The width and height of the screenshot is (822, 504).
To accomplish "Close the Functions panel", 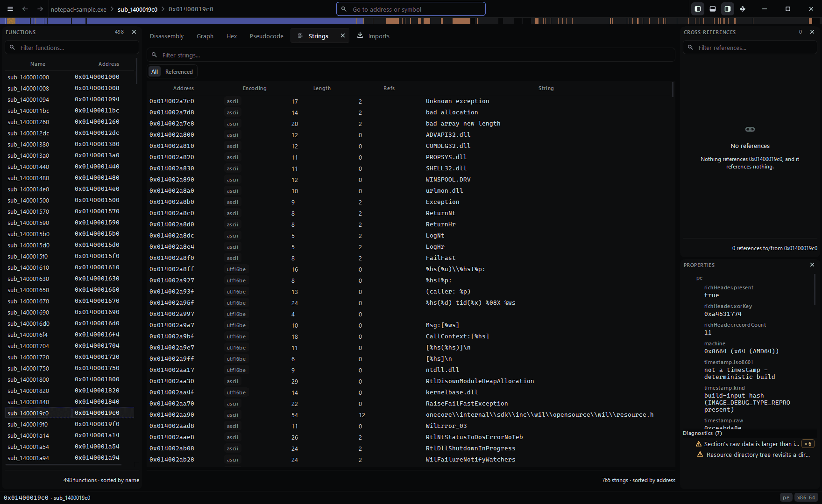I will coord(134,32).
